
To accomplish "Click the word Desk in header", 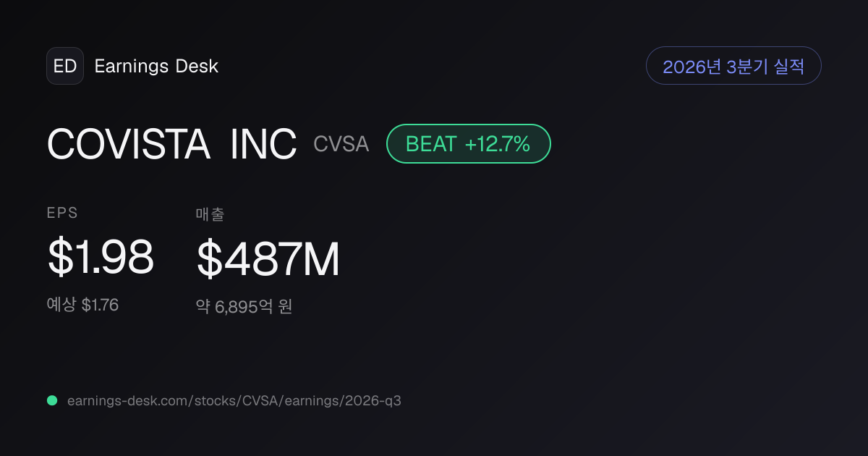I will click(x=197, y=67).
